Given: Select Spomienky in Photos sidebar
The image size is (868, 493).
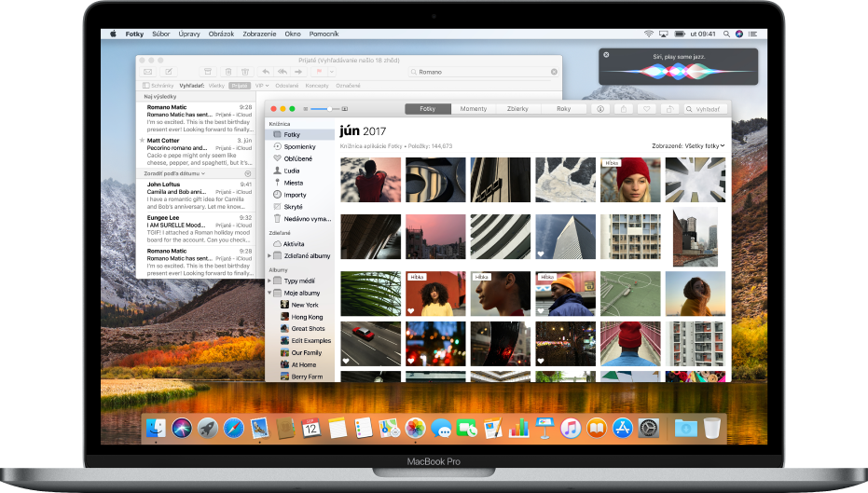Looking at the screenshot, I should coord(300,146).
